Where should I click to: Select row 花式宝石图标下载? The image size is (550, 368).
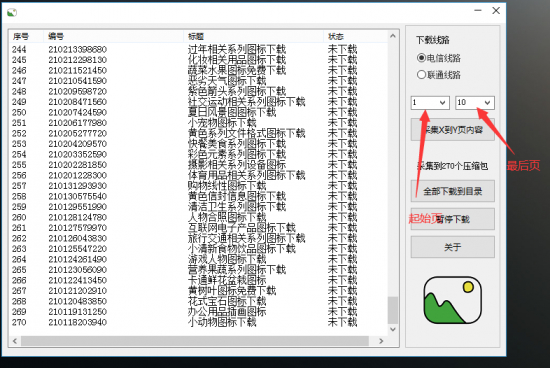(x=199, y=301)
